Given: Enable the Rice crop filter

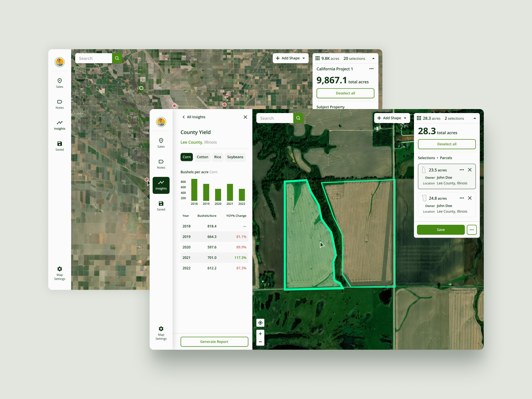Looking at the screenshot, I should point(217,157).
